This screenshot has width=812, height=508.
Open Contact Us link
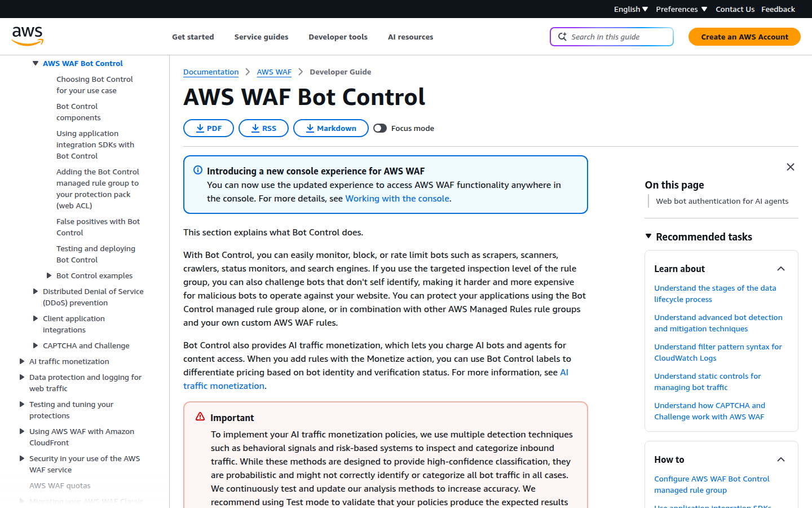735,9
